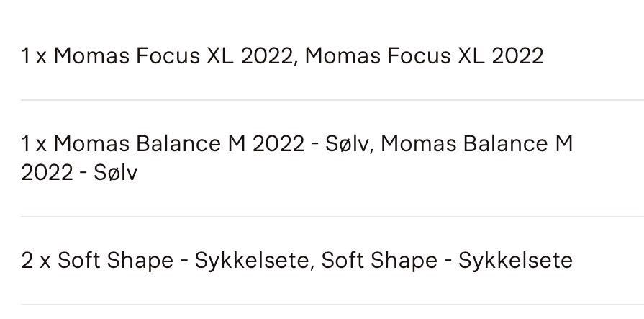Click the "1 x" quantity before Momas Focus
This screenshot has width=644, height=319.
tap(34, 56)
